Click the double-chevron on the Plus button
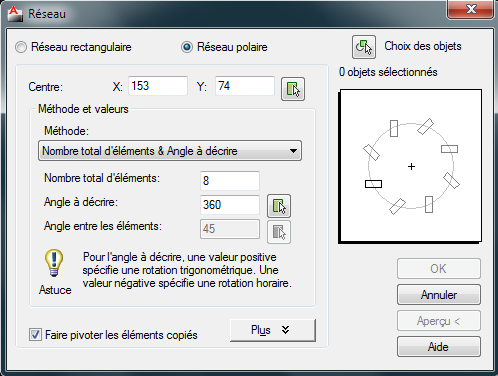498x376 pixels. pos(285,330)
